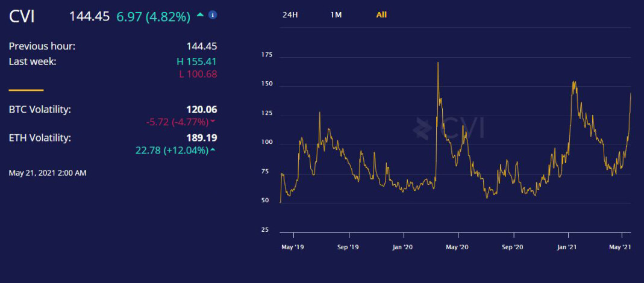The height and width of the screenshot is (283, 644).
Task: Switch chart to 24H range
Action: click(290, 15)
